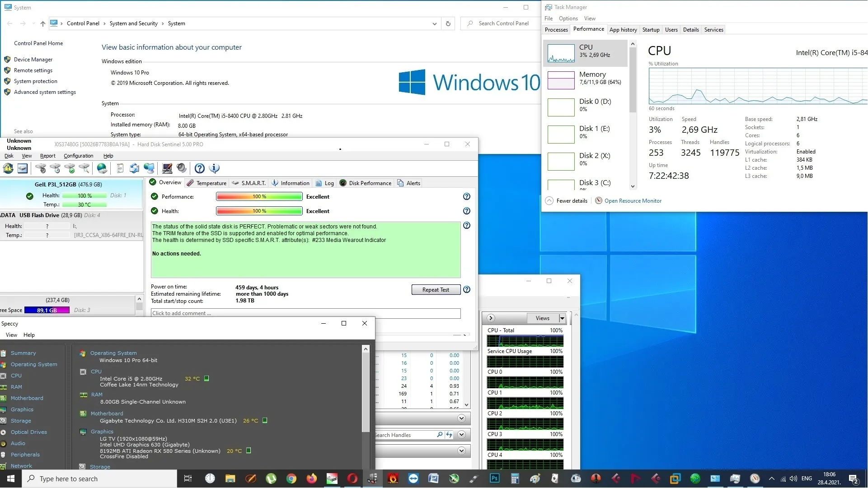
Task: Switch to the Disk Performance tab
Action: point(366,183)
